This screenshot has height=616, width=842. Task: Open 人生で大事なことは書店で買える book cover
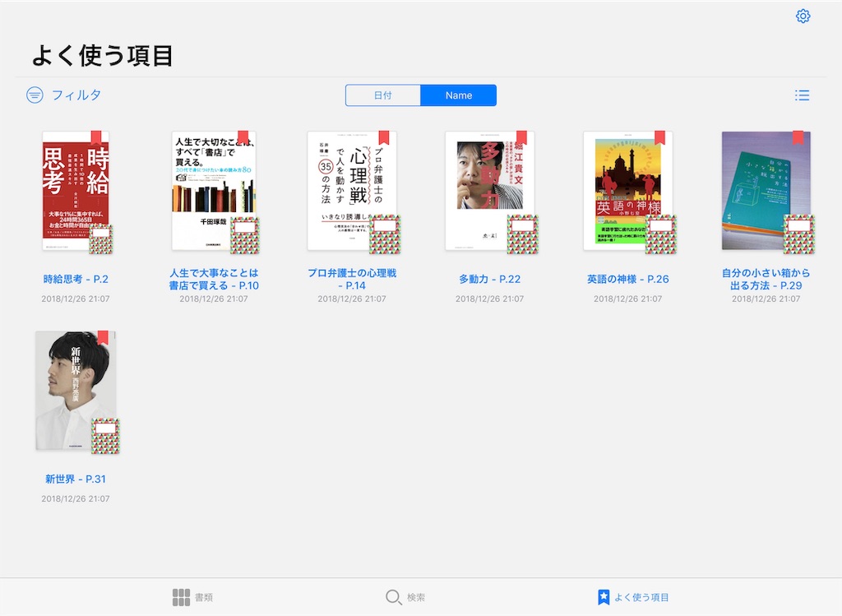coord(214,191)
